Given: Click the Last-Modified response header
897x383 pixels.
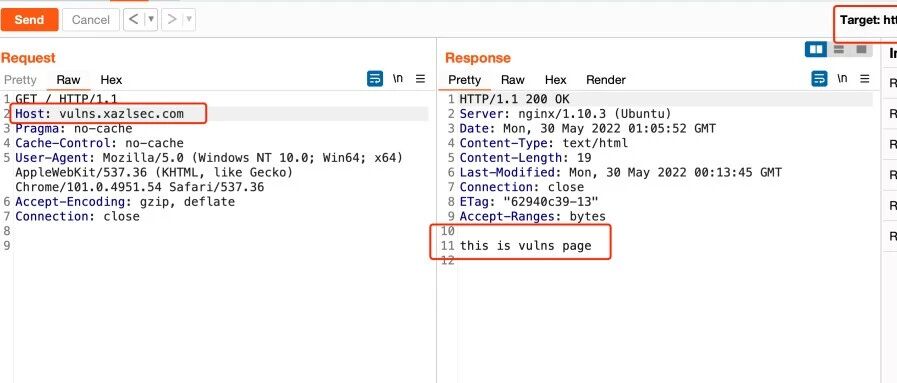Looking at the screenshot, I should (x=621, y=172).
